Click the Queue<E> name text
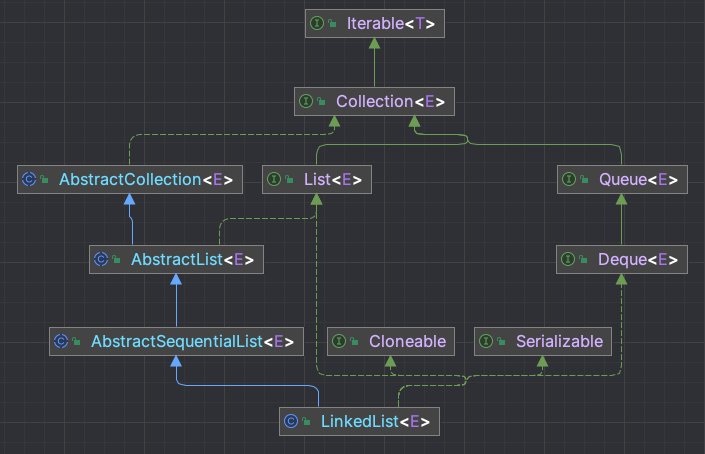Viewport: 705px width, 454px height. [638, 179]
